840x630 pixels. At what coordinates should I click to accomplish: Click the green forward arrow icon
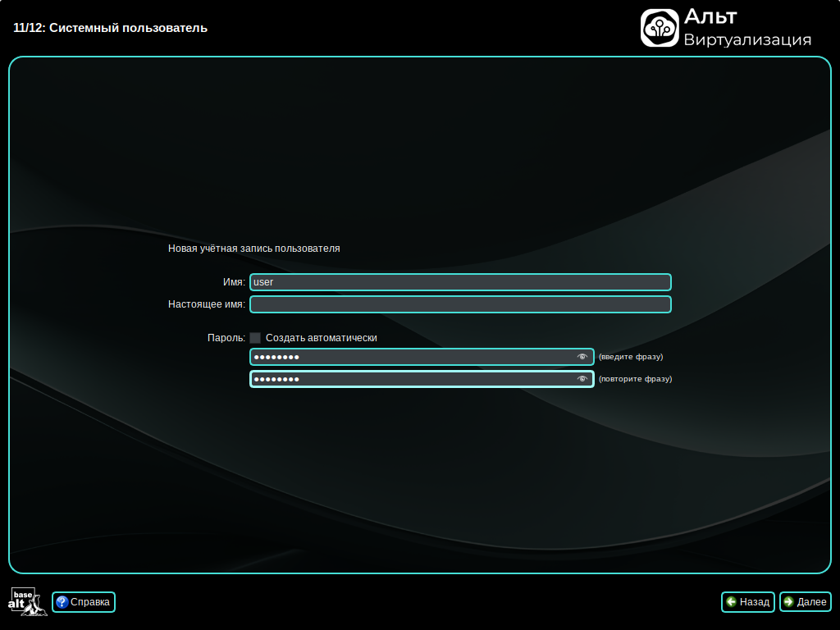[x=788, y=602]
